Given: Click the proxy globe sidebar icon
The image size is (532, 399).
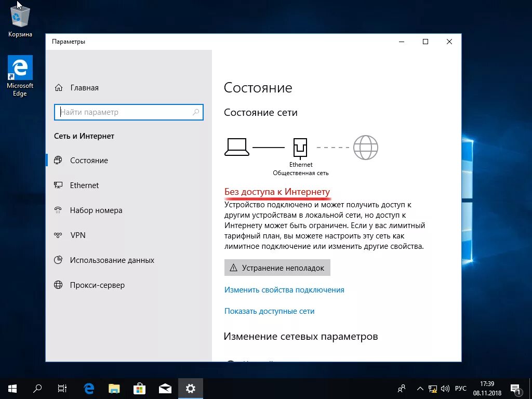Looking at the screenshot, I should [x=58, y=285].
